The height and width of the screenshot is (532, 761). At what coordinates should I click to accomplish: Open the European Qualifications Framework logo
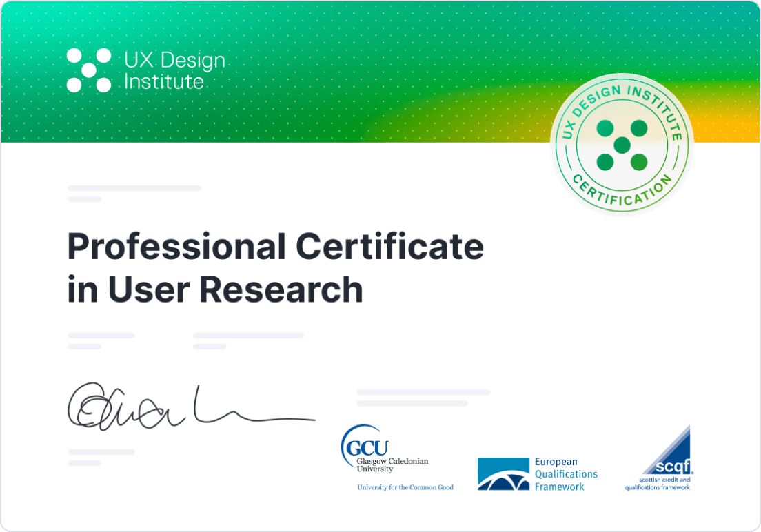538,474
